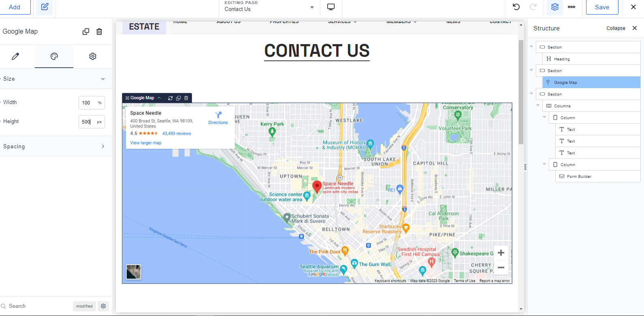Zoom out on the map
This screenshot has height=316, width=644.
tap(501, 267)
